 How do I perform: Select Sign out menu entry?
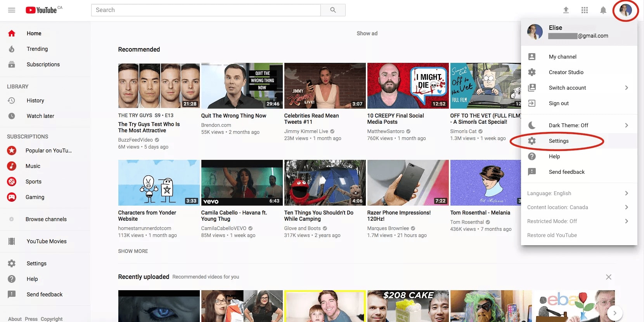[579, 103]
